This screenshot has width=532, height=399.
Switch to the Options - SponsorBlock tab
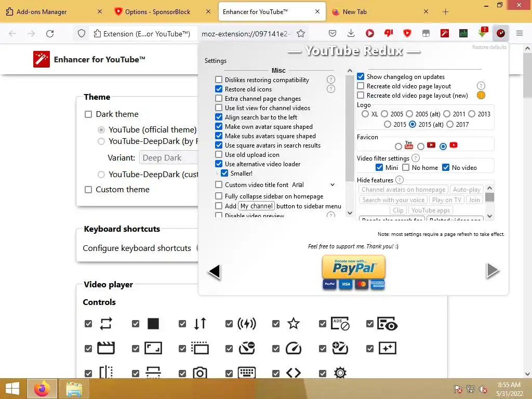[162, 11]
